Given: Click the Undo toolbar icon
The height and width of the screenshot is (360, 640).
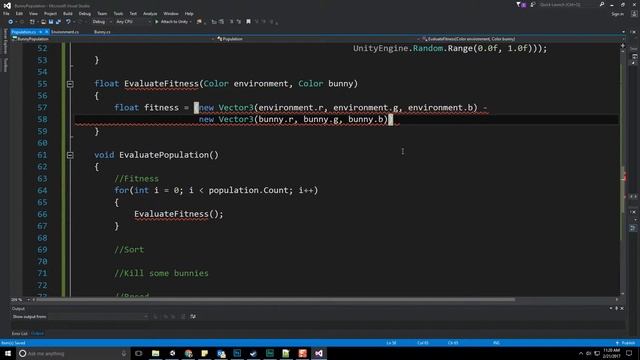Looking at the screenshot, I should (x=68, y=22).
